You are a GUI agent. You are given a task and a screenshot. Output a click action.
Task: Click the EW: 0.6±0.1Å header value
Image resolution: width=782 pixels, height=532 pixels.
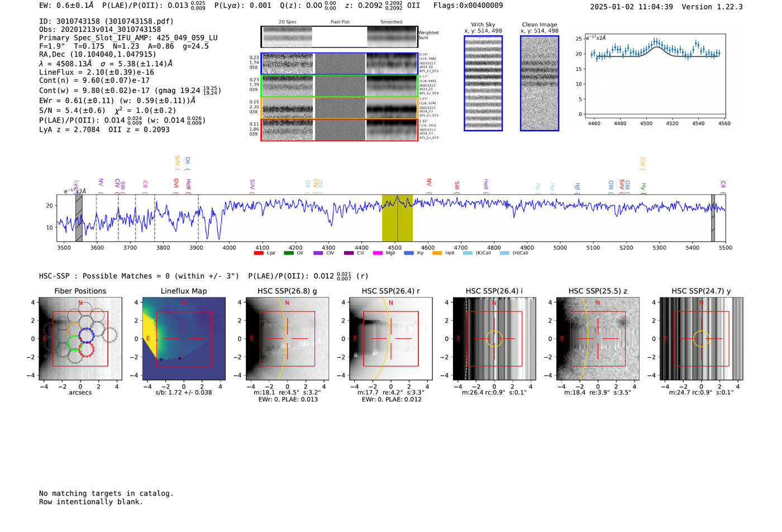66,6
